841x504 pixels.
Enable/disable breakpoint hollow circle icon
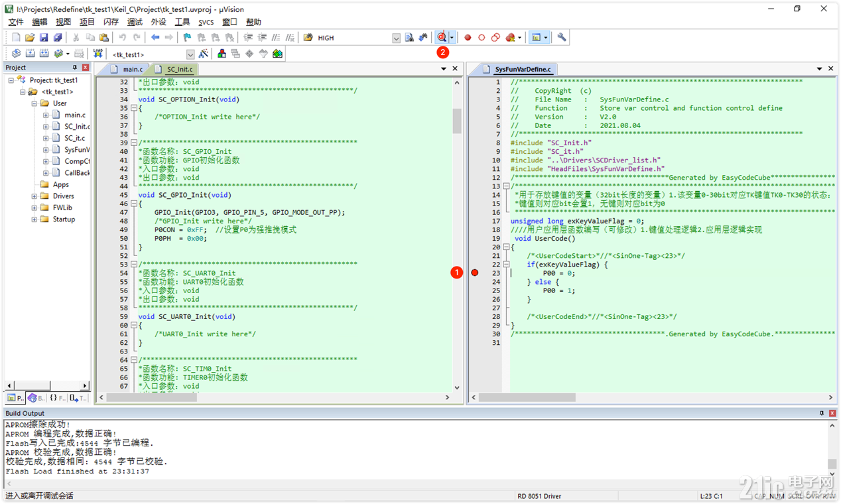(482, 38)
